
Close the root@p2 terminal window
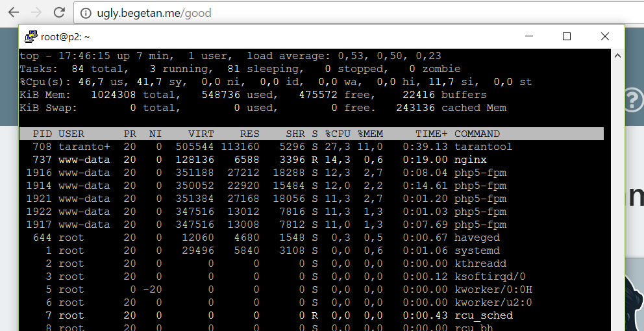(x=604, y=36)
